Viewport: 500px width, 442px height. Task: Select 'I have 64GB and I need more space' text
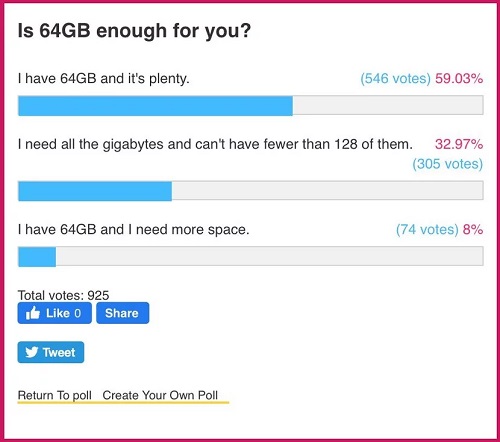pyautogui.click(x=134, y=230)
